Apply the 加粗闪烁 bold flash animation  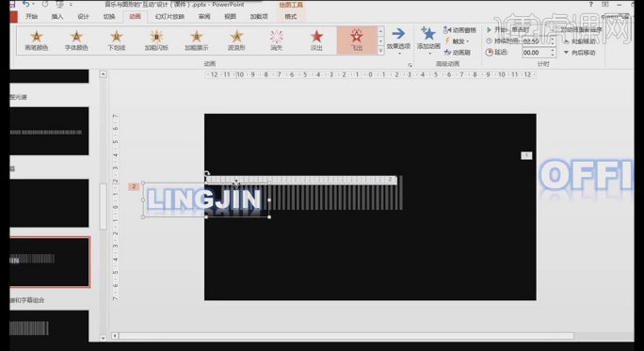pyautogui.click(x=156, y=40)
